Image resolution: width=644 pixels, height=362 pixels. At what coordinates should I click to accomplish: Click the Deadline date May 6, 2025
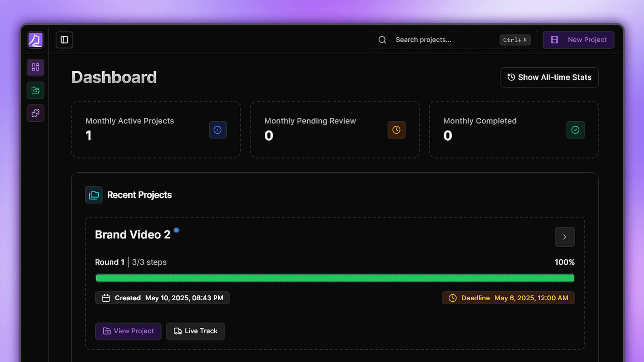531,298
